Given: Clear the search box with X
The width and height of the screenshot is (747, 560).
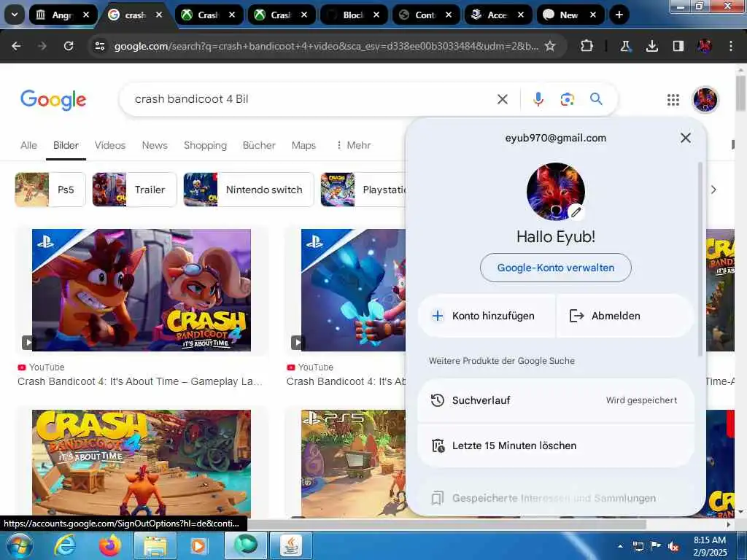Looking at the screenshot, I should coord(502,99).
